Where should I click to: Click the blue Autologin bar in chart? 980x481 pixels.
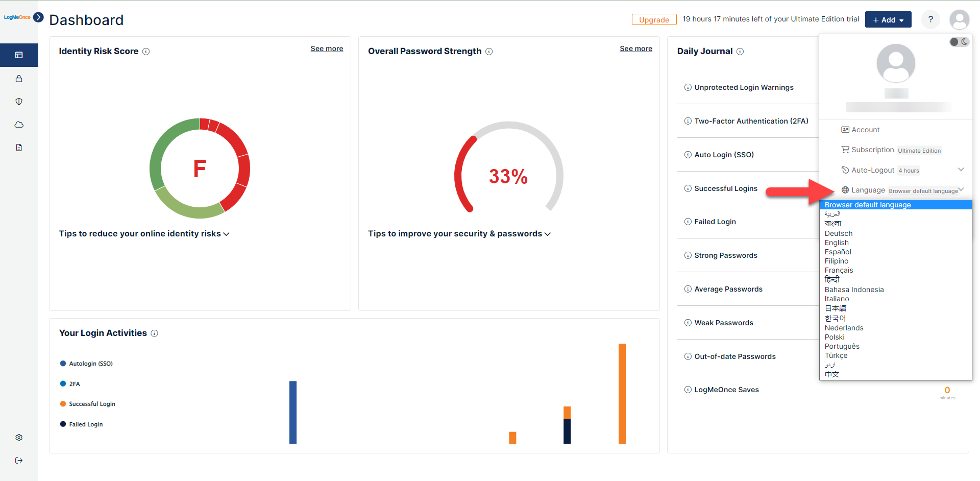[293, 413]
